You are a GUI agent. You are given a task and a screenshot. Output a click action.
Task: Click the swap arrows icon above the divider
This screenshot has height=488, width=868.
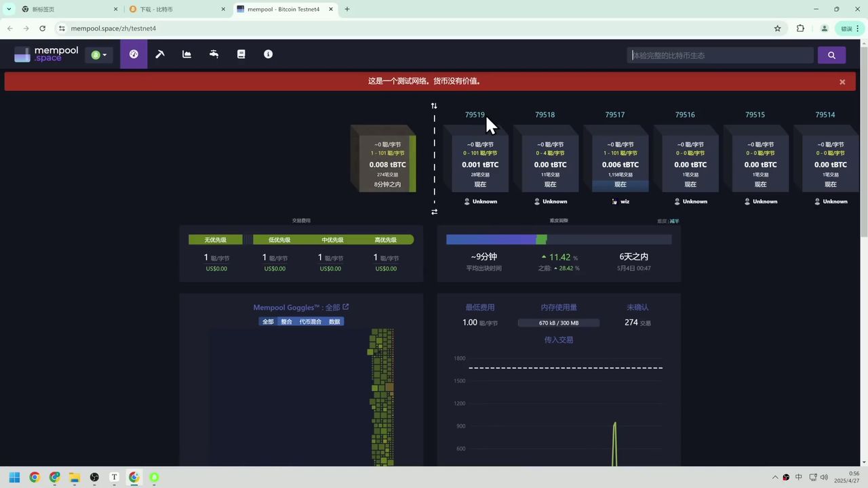[x=434, y=106]
